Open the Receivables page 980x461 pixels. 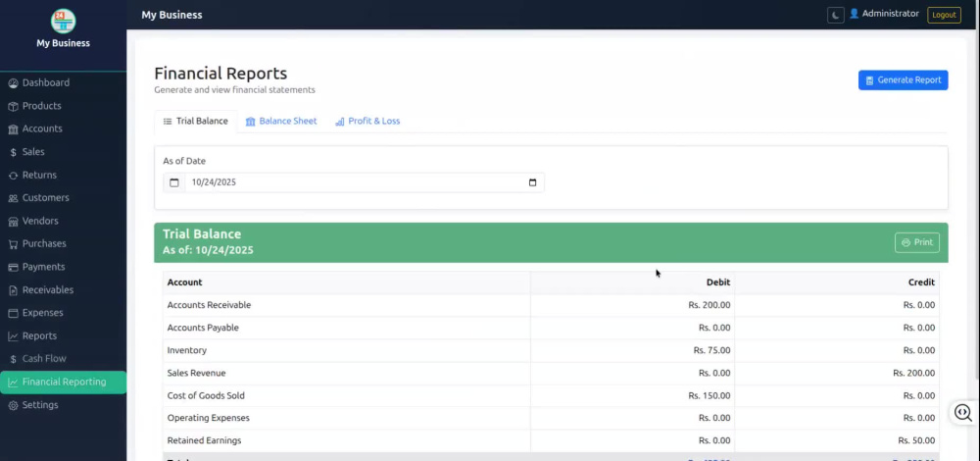[x=63, y=290]
